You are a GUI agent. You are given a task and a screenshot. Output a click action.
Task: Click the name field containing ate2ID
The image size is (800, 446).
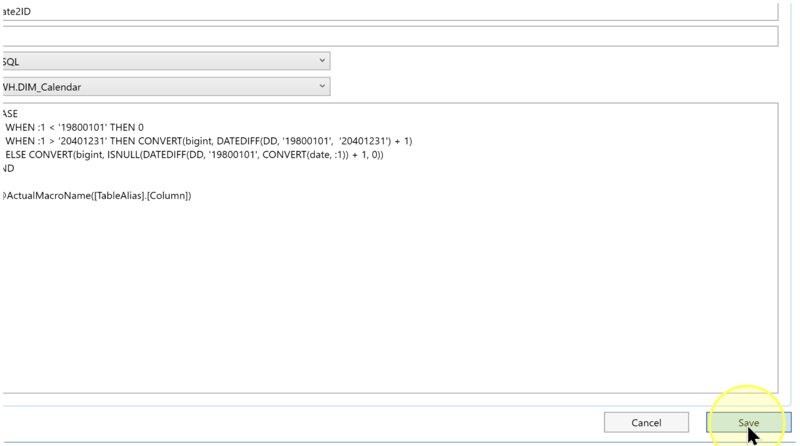pos(389,11)
